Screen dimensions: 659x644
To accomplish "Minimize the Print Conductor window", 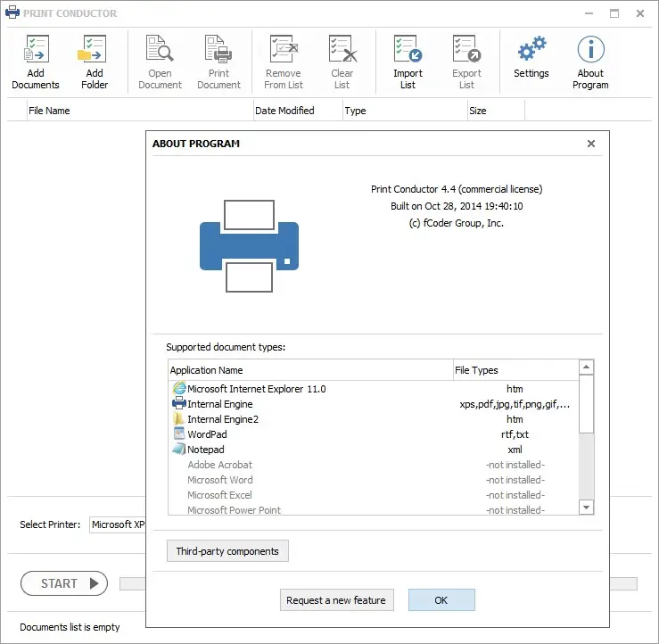I will point(589,13).
